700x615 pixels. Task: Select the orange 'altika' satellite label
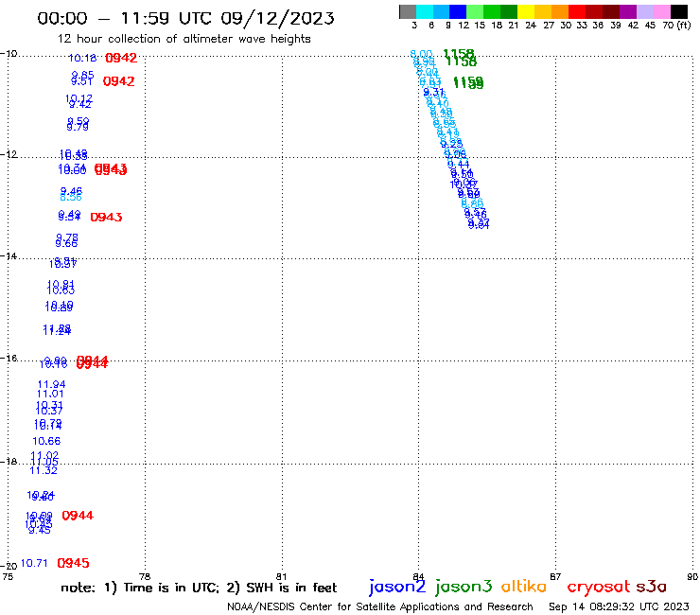pyautogui.click(x=523, y=587)
